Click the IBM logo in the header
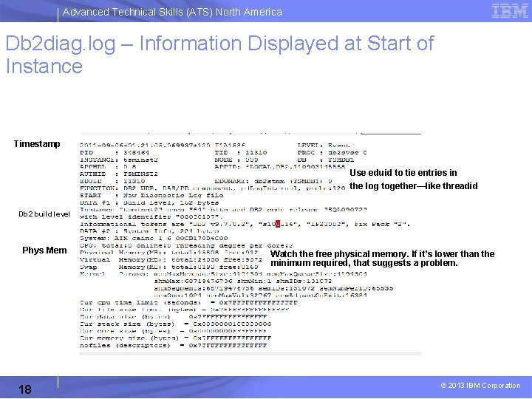532x399 pixels. point(509,11)
